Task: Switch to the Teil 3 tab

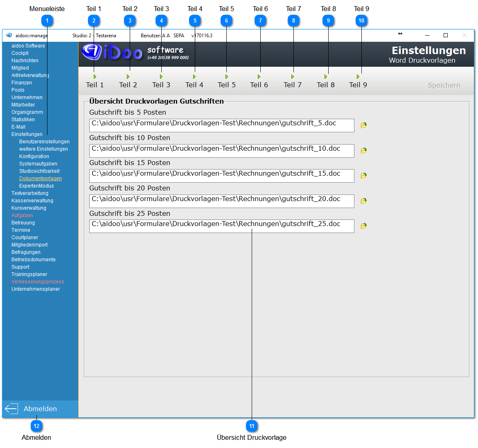Action: click(161, 82)
